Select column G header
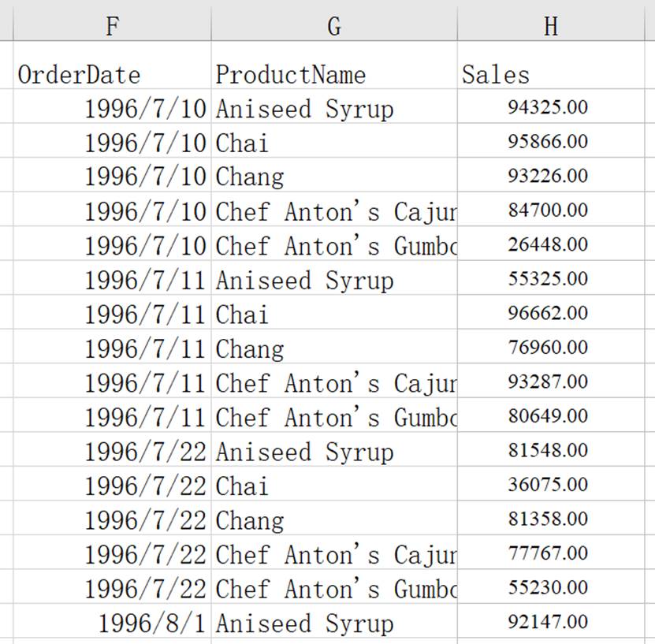This screenshot has width=655, height=644. (333, 26)
